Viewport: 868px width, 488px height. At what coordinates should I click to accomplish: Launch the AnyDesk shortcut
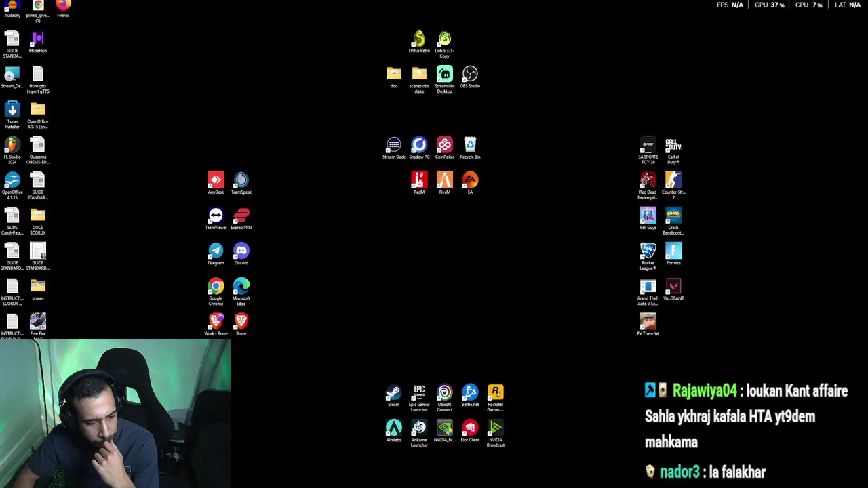pyautogui.click(x=216, y=184)
